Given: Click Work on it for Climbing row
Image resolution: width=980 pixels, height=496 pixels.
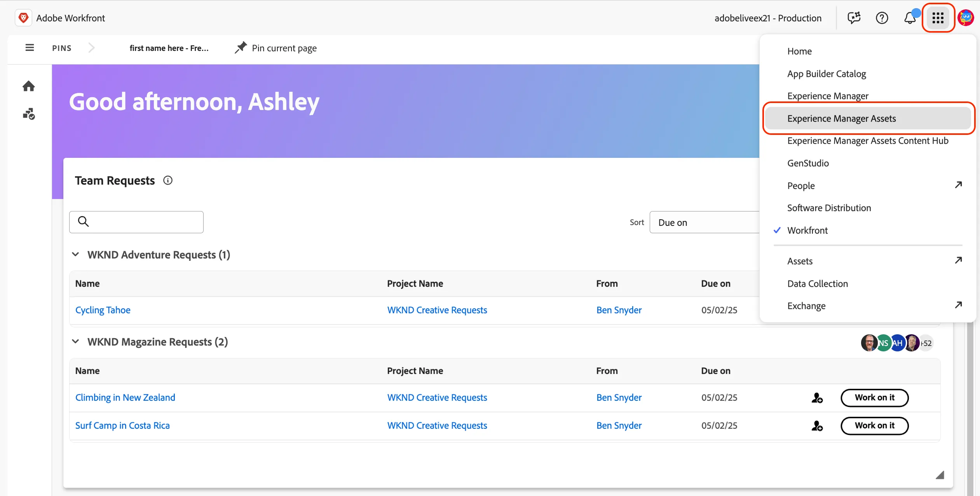Looking at the screenshot, I should pos(874,398).
